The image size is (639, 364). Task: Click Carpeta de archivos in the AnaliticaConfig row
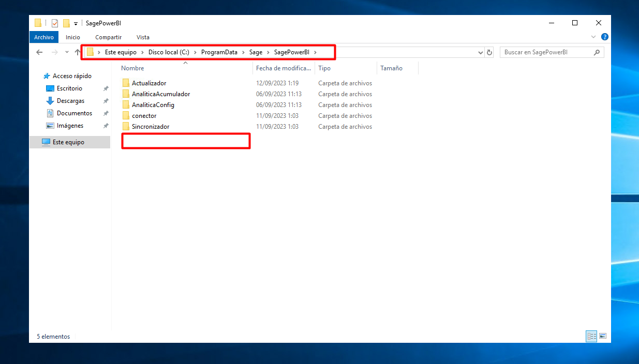click(x=345, y=105)
